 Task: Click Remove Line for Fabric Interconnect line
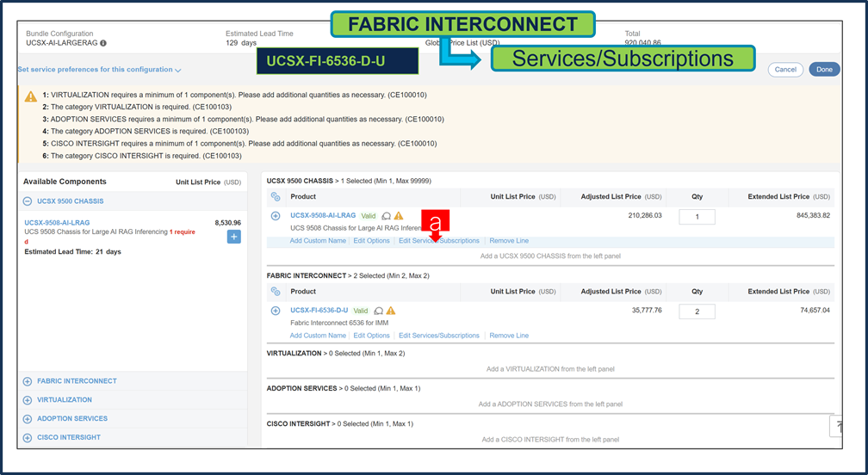point(509,336)
